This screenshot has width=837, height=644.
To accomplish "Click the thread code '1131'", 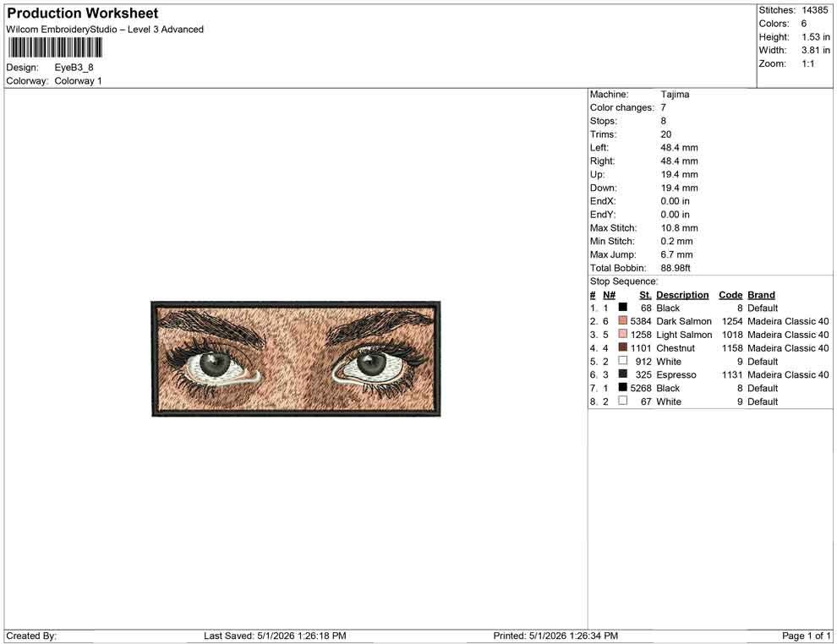I will click(732, 374).
